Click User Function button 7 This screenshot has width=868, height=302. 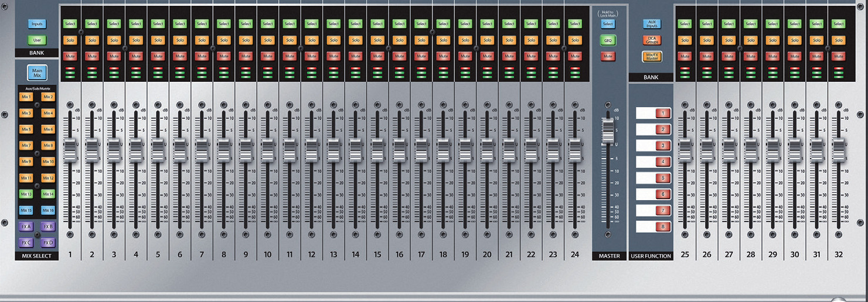point(663,210)
